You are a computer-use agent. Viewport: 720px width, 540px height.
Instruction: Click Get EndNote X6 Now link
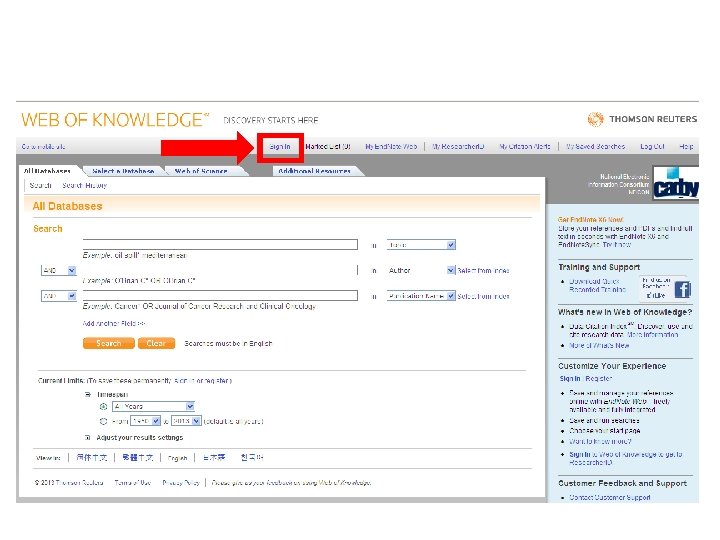(591, 219)
